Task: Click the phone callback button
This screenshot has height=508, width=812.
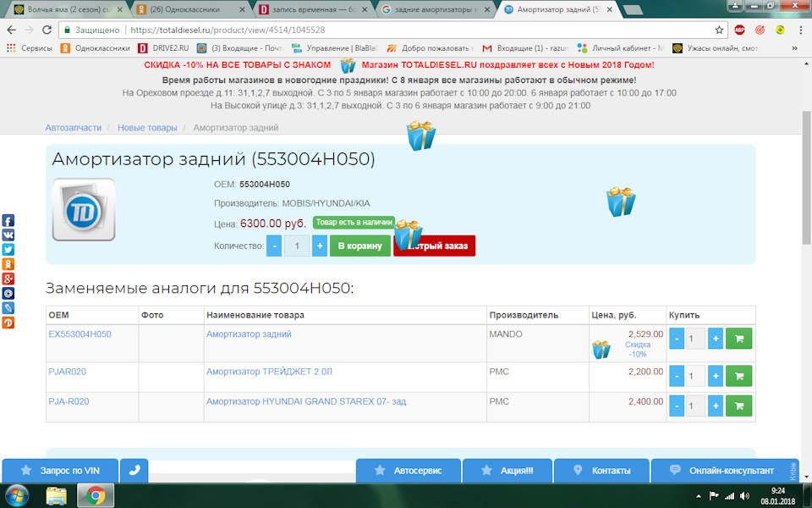Action: click(x=134, y=471)
